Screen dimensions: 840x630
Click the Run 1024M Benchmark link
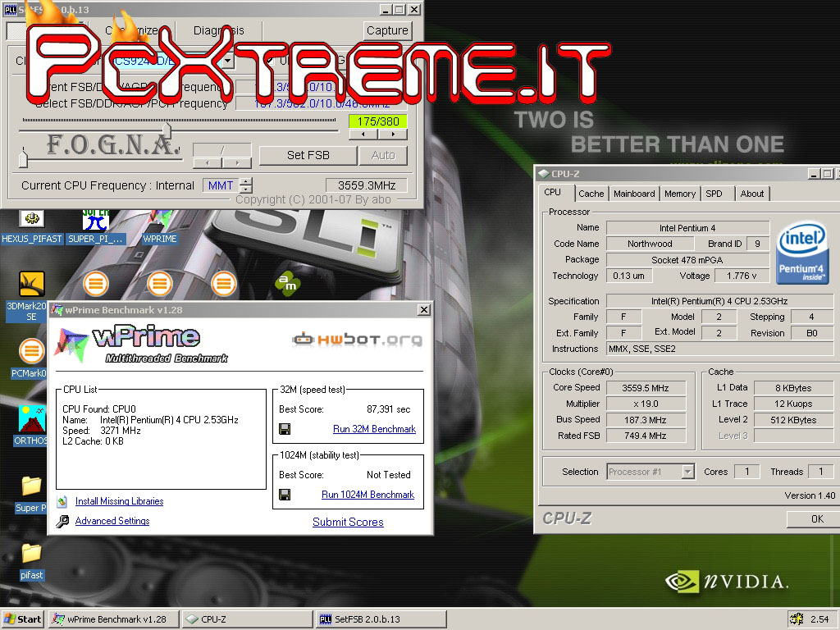click(368, 495)
